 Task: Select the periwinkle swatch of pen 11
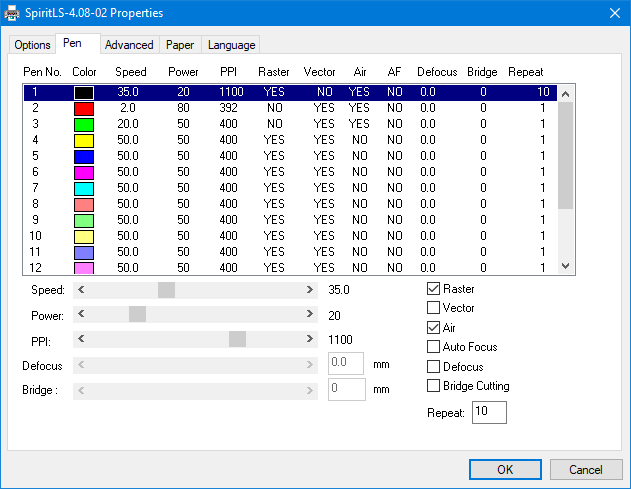click(84, 253)
